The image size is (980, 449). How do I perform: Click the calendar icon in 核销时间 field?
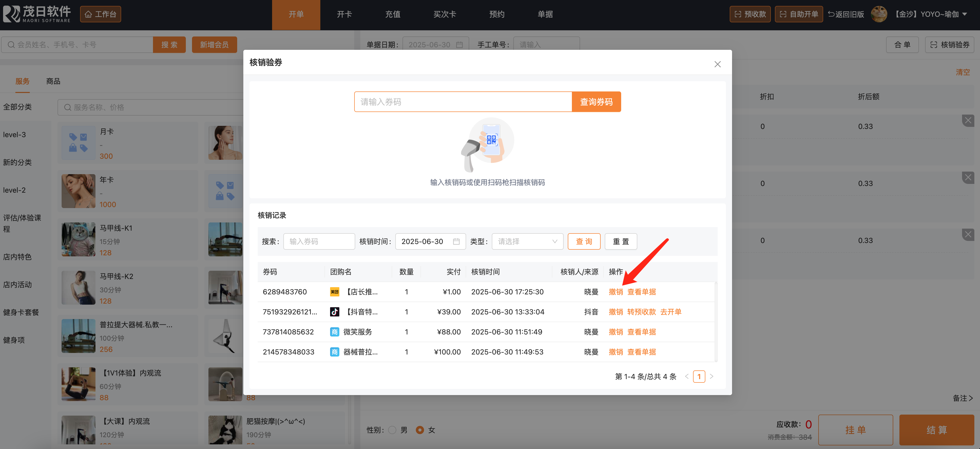click(x=456, y=241)
